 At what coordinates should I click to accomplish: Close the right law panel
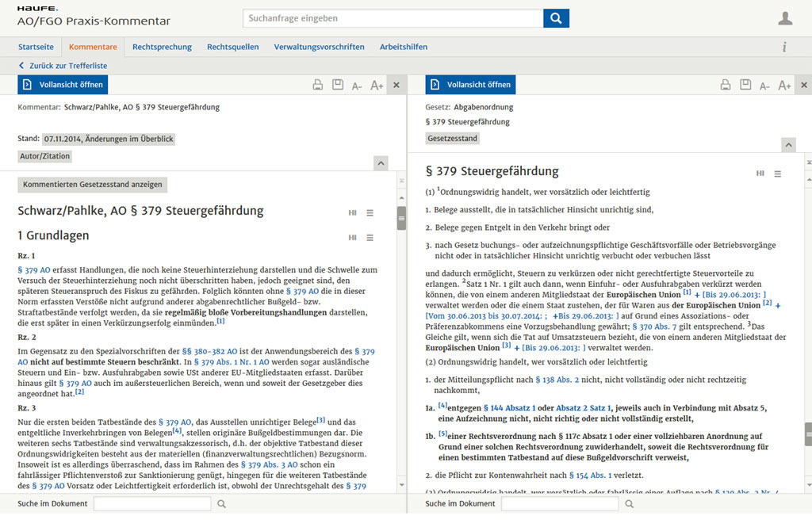tap(804, 85)
